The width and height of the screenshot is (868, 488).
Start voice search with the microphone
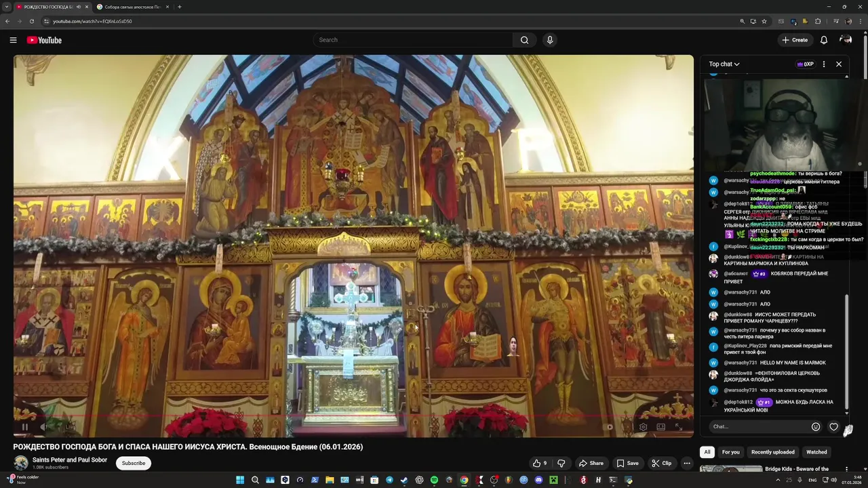[x=550, y=40]
